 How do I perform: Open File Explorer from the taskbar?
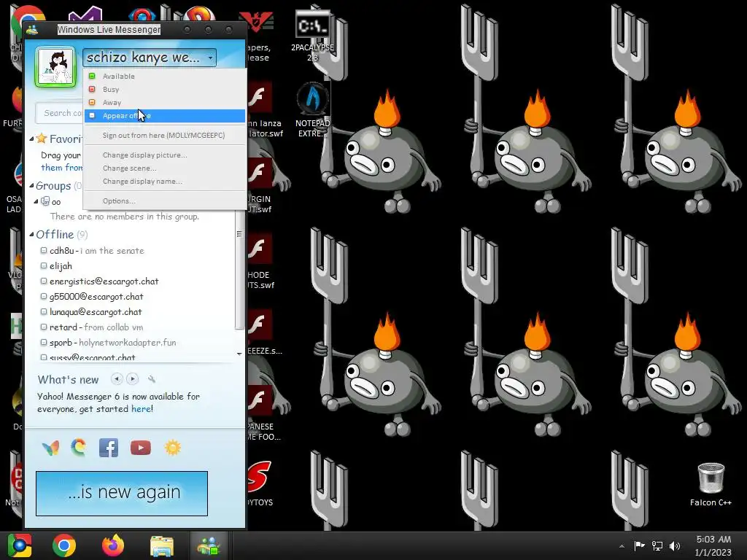coord(162,546)
